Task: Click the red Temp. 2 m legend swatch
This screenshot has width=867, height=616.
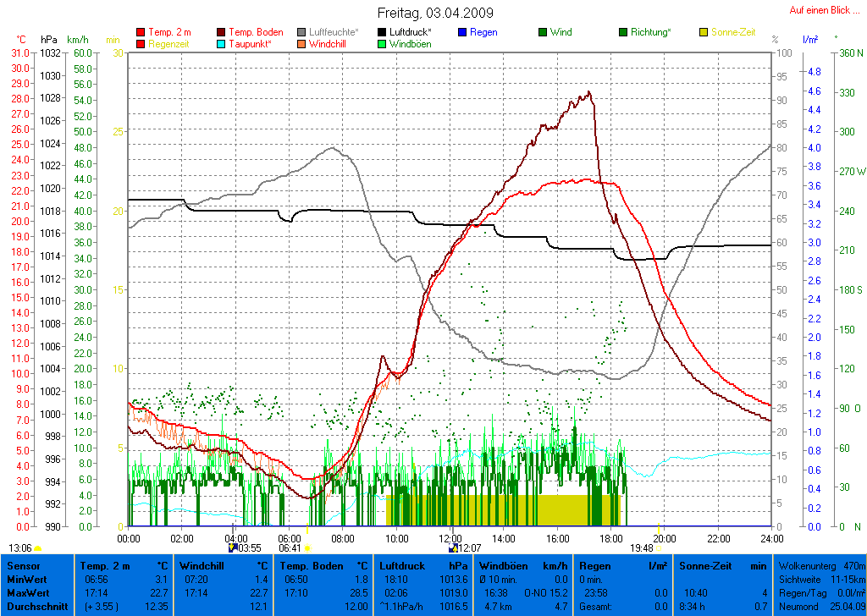Action: tap(141, 32)
